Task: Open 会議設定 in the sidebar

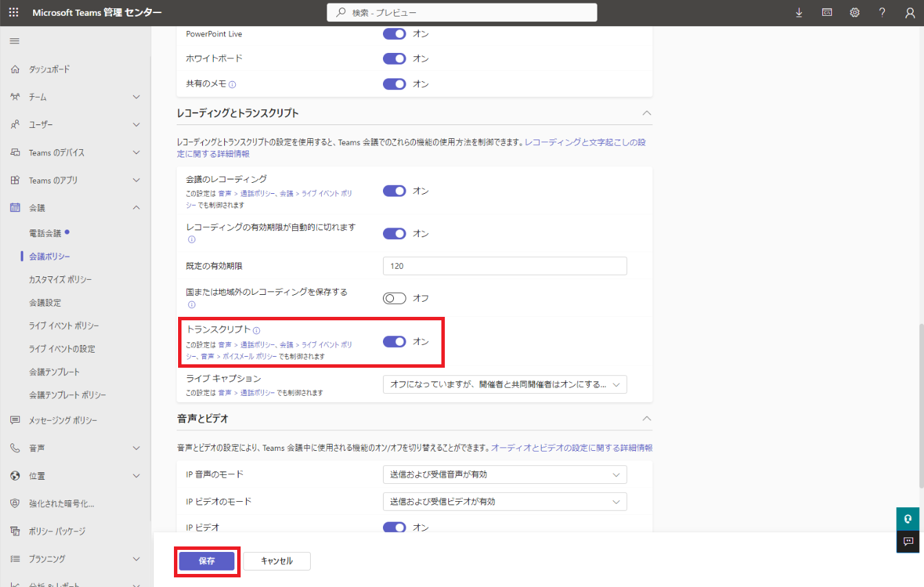Action: point(45,302)
